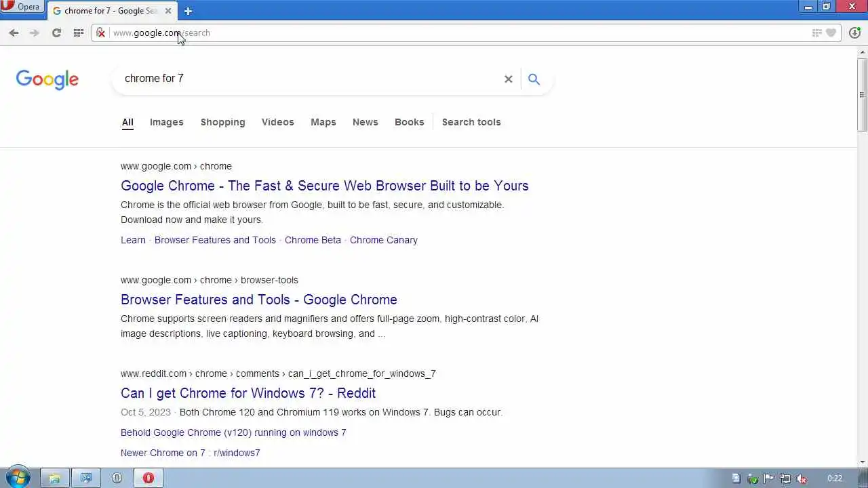Click the muted volume tray icon
868x488 pixels.
[x=802, y=479]
